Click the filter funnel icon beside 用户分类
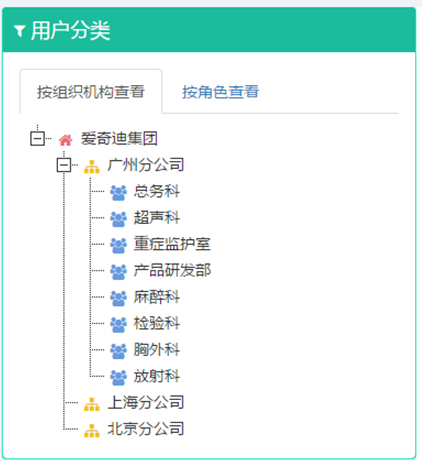The height and width of the screenshot is (461, 422). [20, 31]
